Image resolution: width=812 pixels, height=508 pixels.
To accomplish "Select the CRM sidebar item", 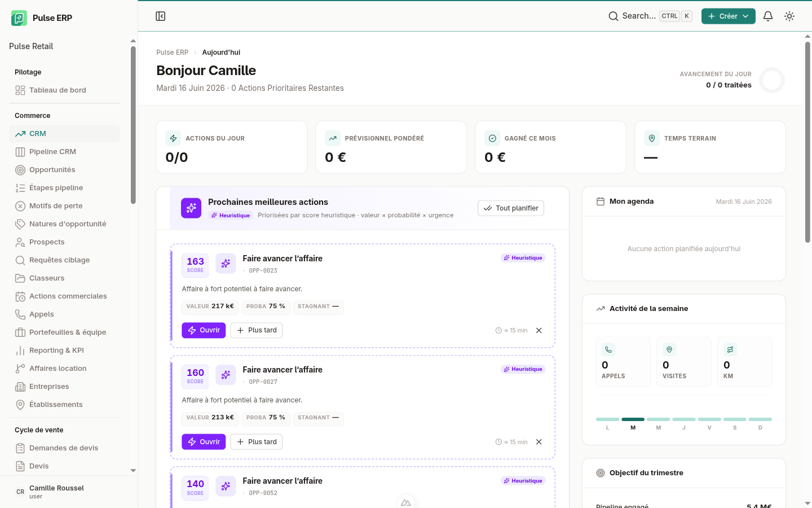I will click(x=64, y=134).
